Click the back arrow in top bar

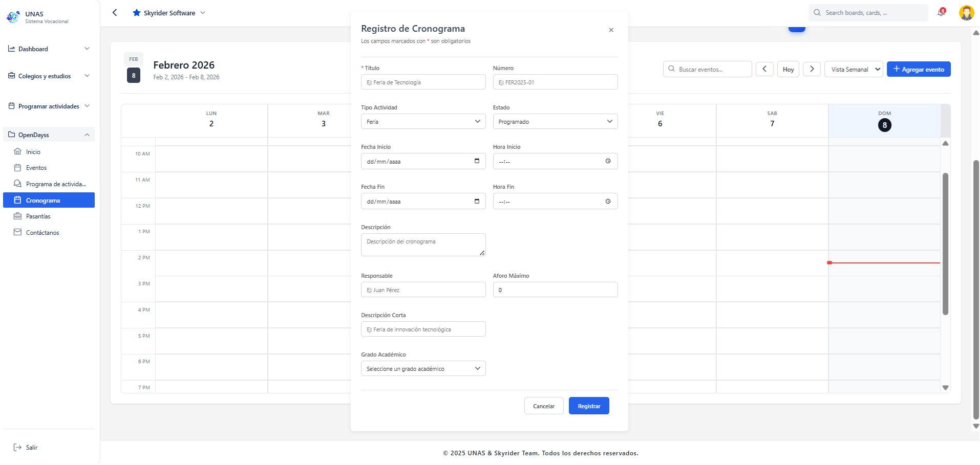coord(115,13)
